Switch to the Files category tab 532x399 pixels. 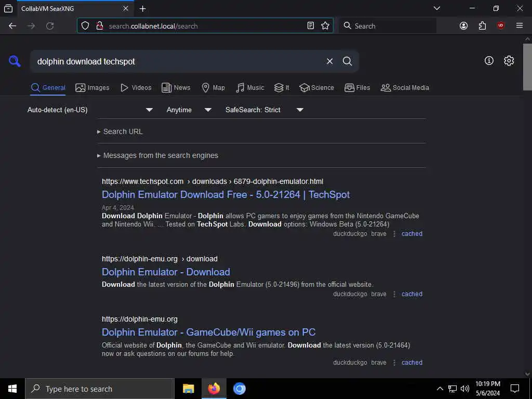pyautogui.click(x=357, y=87)
